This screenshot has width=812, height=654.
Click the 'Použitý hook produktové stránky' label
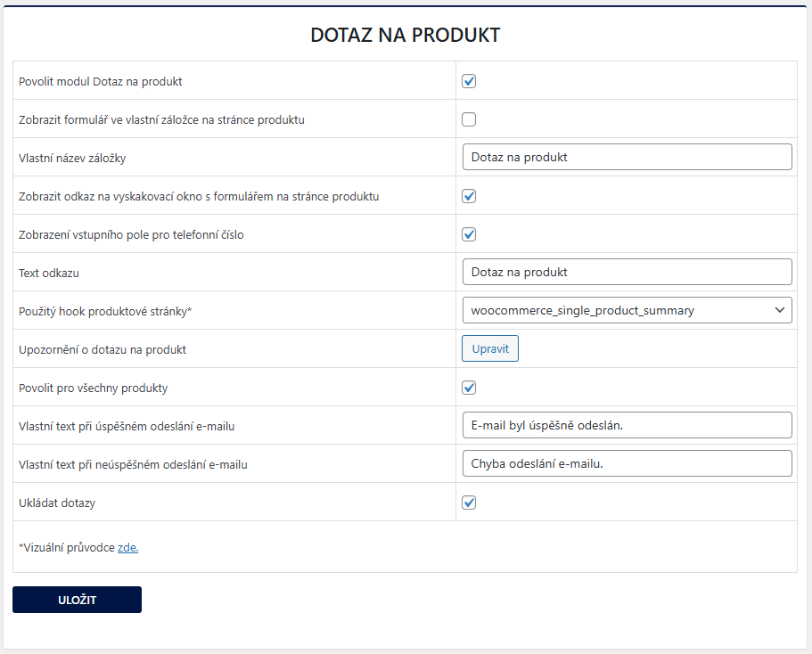click(x=105, y=311)
